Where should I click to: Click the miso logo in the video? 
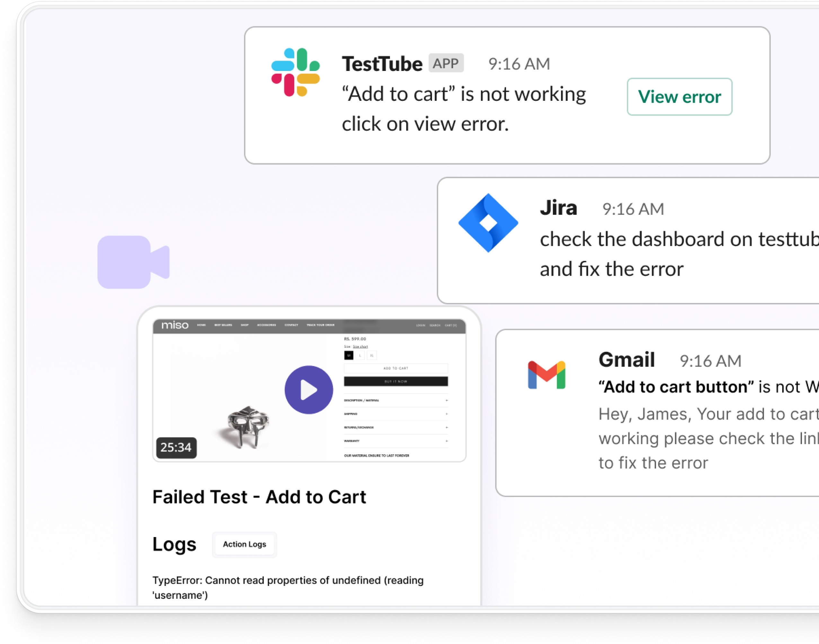click(175, 325)
